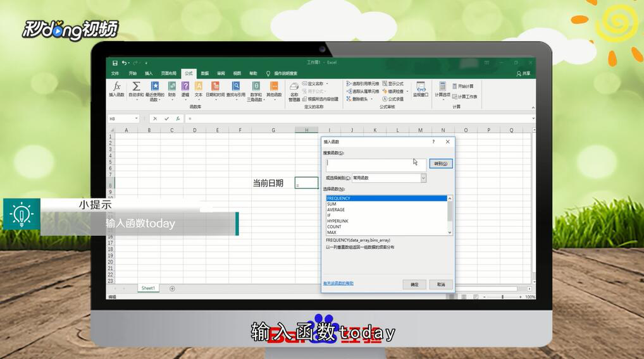Screen dimensions: 644x359
Task: Open the AutoSum (自动求和) sigma button
Action: click(x=136, y=90)
